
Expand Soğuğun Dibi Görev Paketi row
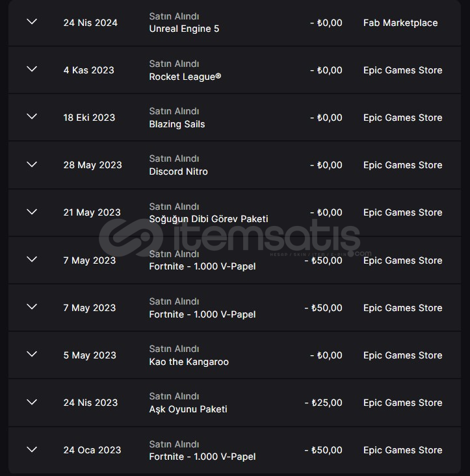[31, 212]
